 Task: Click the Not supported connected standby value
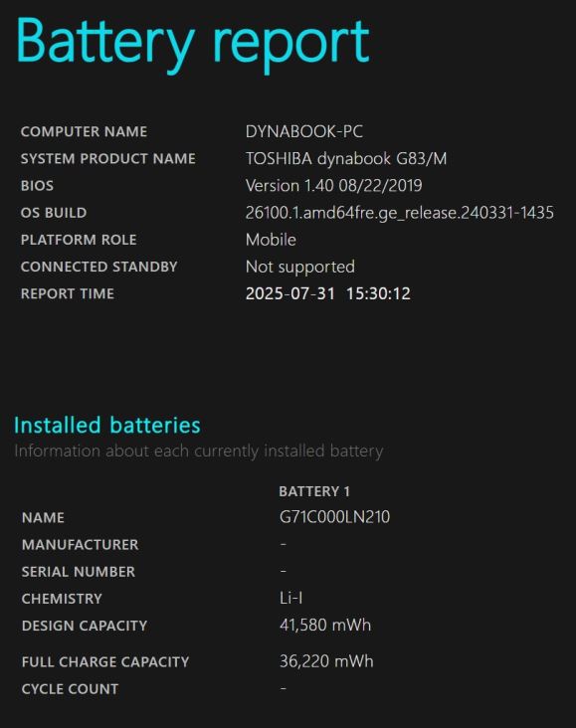pos(300,267)
